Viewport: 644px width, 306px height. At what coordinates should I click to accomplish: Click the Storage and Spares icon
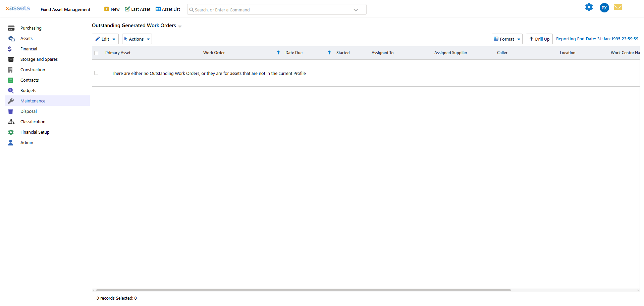[11, 59]
